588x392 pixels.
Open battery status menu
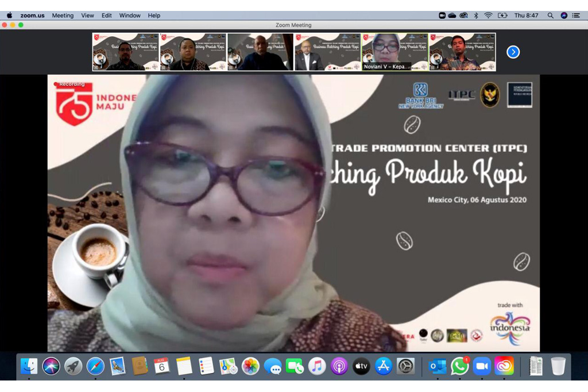[x=502, y=16]
